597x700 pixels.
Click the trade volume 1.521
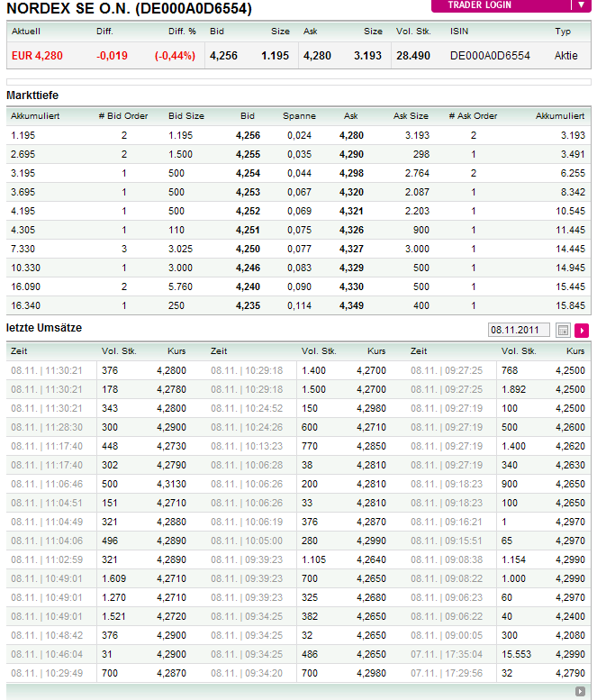[x=113, y=616]
